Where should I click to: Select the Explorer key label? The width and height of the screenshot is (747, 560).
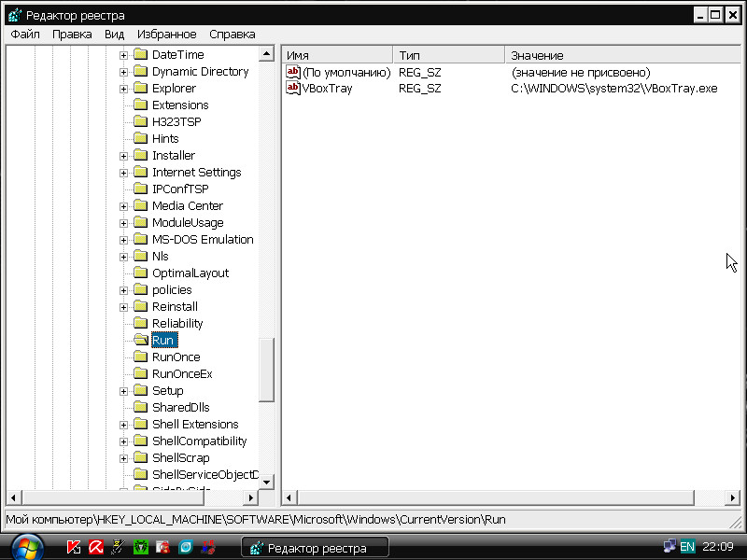coord(174,88)
